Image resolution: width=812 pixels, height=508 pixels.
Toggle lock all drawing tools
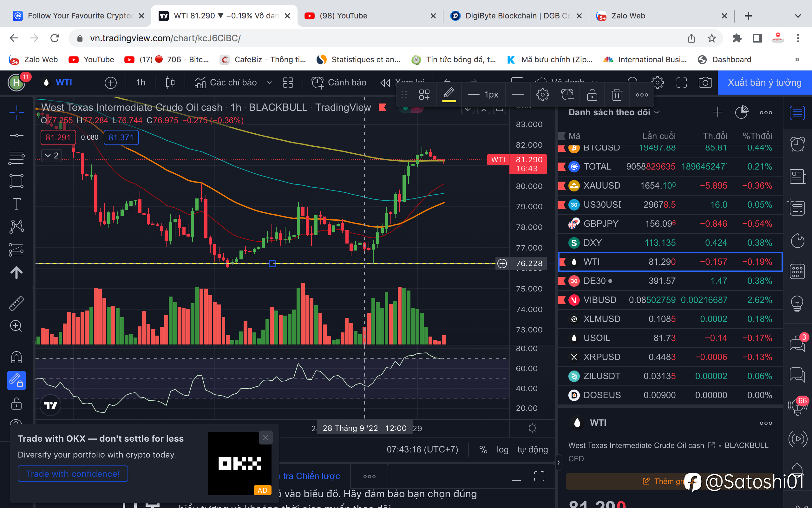coord(16,403)
